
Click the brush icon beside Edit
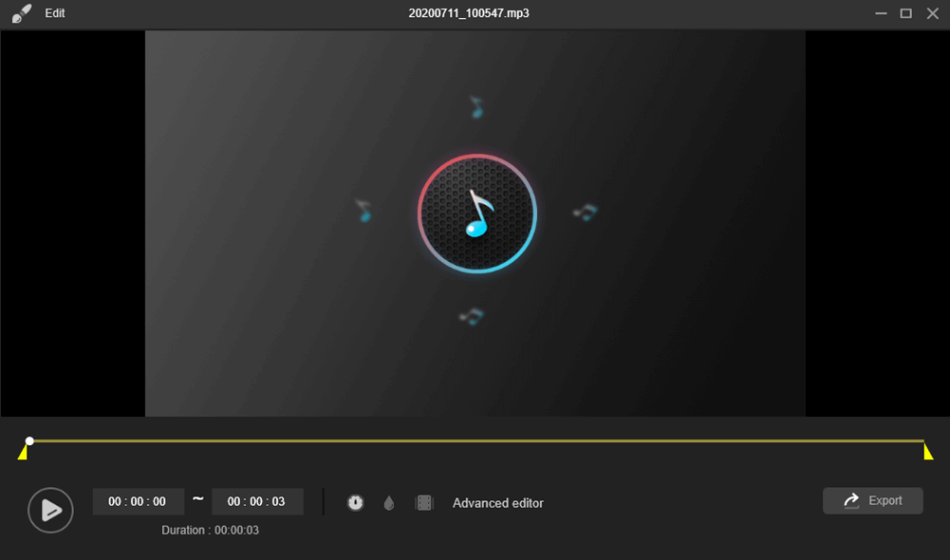[21, 13]
